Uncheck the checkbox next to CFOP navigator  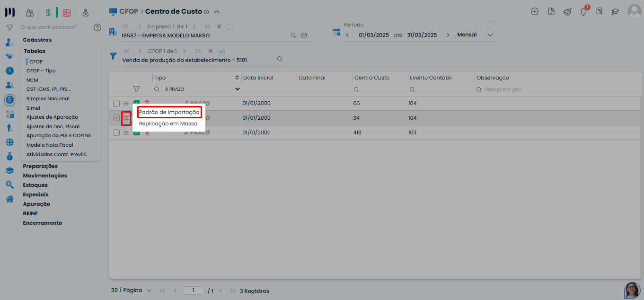click(x=221, y=51)
